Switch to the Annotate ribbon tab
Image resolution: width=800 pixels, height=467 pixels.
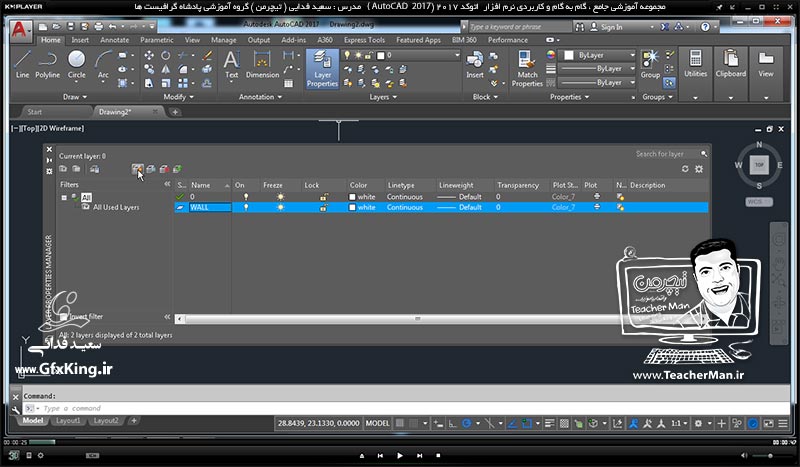click(114, 40)
